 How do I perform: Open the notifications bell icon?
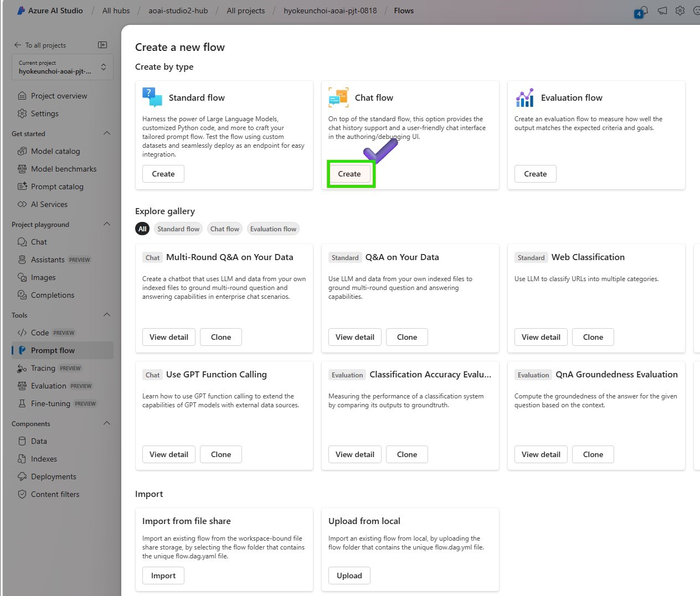[643, 11]
